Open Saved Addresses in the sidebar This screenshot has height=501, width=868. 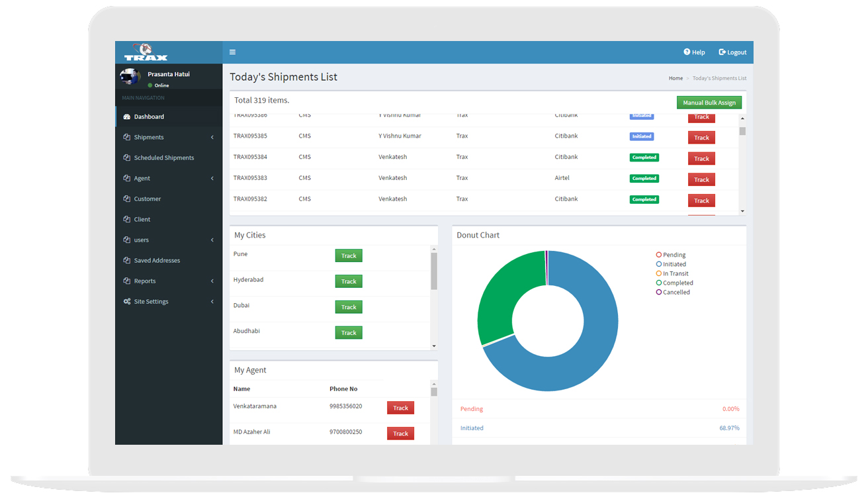coord(169,260)
